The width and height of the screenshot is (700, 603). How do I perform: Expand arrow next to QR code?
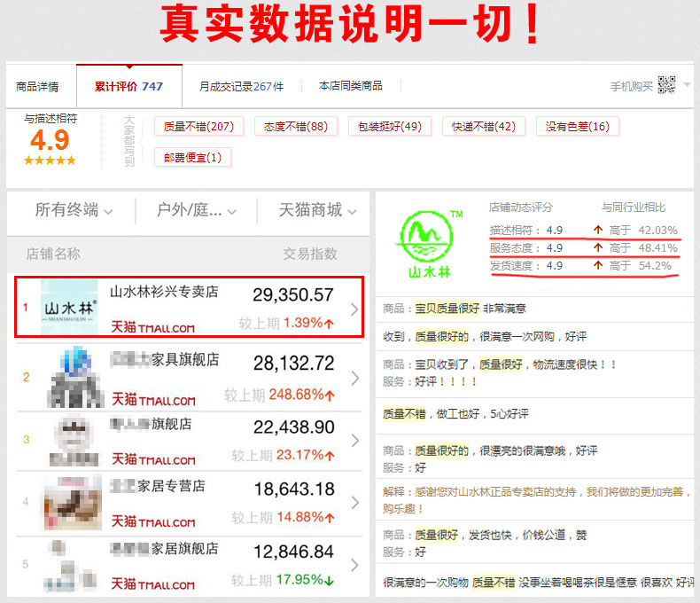click(x=687, y=84)
